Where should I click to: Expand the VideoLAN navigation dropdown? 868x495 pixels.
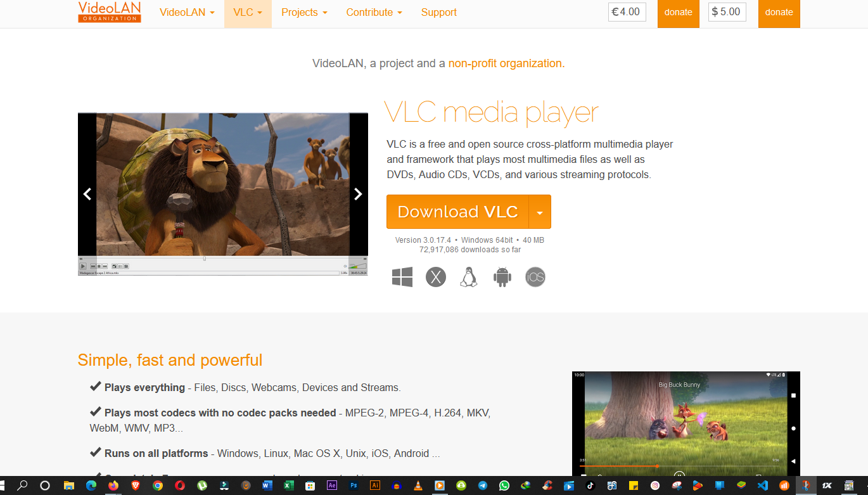tap(187, 13)
